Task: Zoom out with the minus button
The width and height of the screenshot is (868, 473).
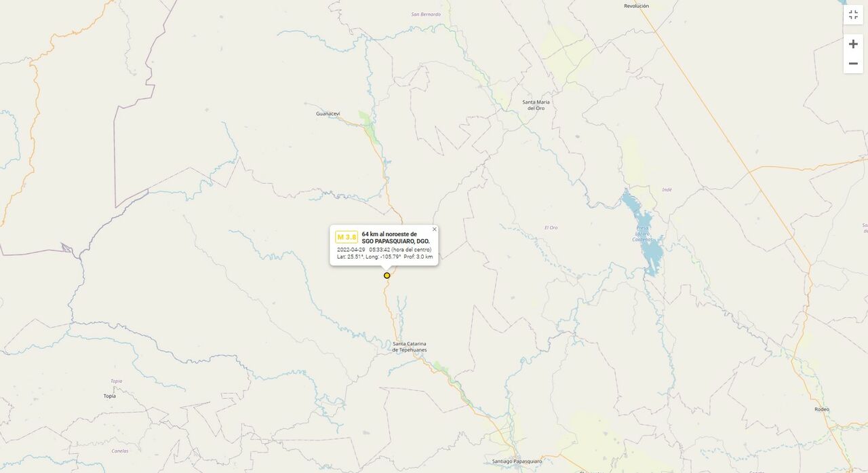Action: coord(853,64)
